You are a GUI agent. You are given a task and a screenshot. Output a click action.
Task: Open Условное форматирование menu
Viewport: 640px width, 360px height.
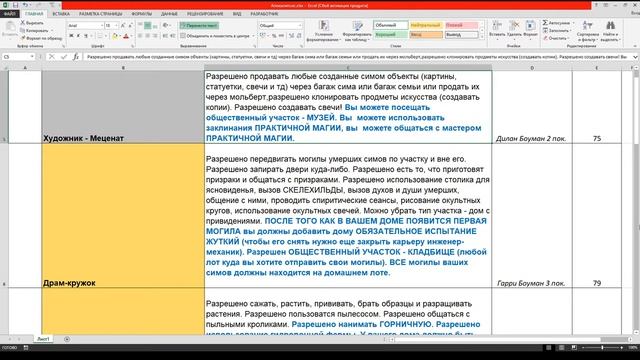point(325,31)
